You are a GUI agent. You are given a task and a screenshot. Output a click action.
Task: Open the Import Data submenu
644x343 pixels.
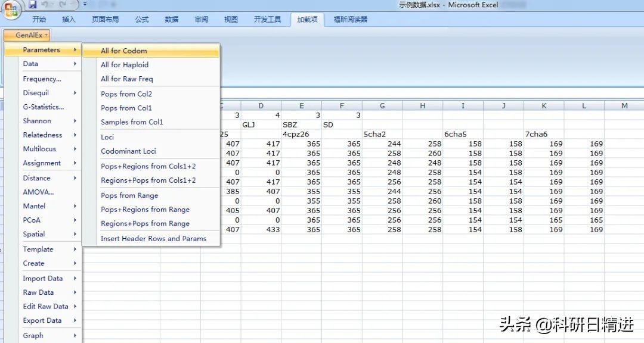click(x=43, y=278)
